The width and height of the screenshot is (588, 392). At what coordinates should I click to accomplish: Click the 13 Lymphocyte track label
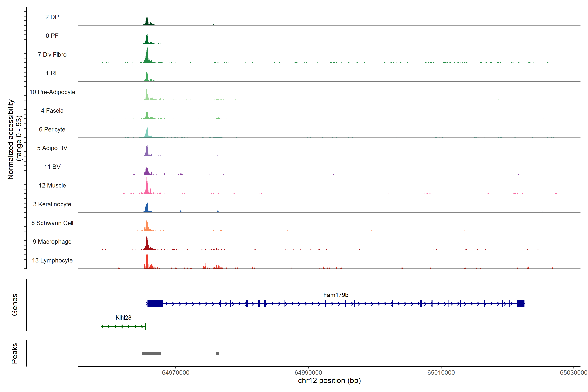pyautogui.click(x=52, y=260)
